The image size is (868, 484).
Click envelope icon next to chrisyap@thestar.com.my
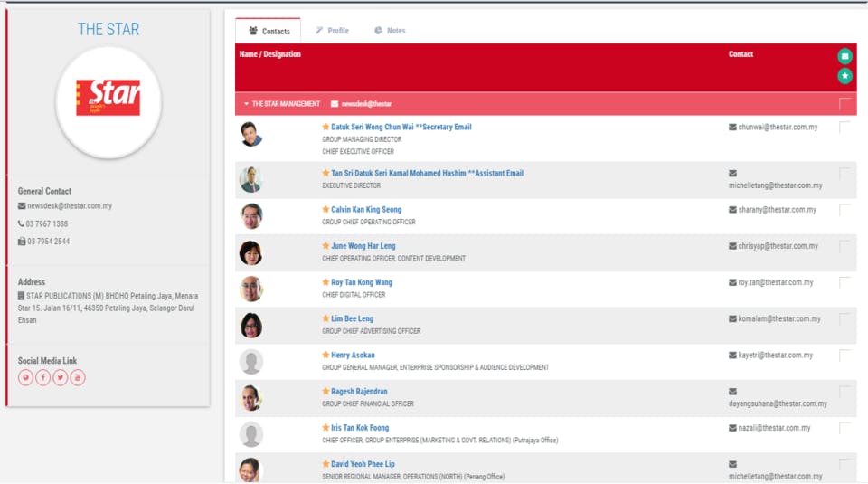(732, 246)
